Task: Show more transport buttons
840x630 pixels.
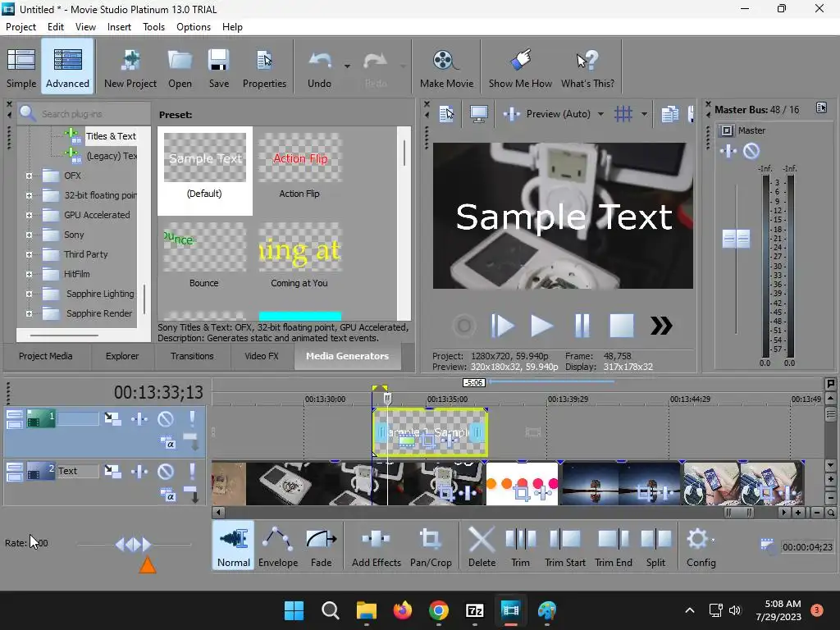Action: [661, 326]
